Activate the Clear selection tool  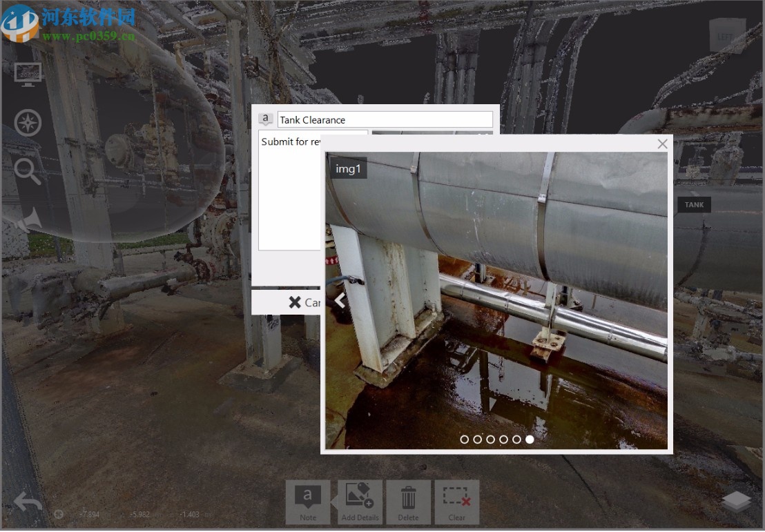456,502
